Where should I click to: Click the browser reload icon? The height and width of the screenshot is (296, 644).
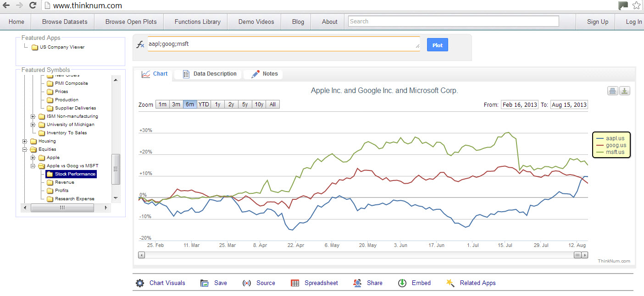point(33,5)
